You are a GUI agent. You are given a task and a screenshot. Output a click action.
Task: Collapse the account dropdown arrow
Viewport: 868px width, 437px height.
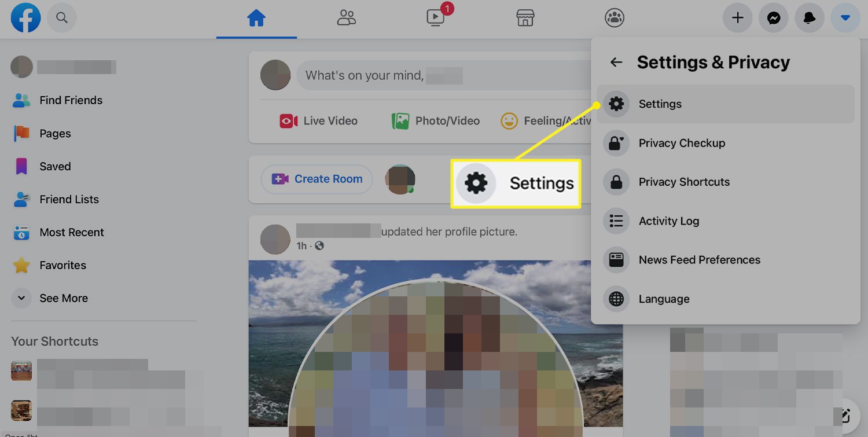pyautogui.click(x=845, y=18)
